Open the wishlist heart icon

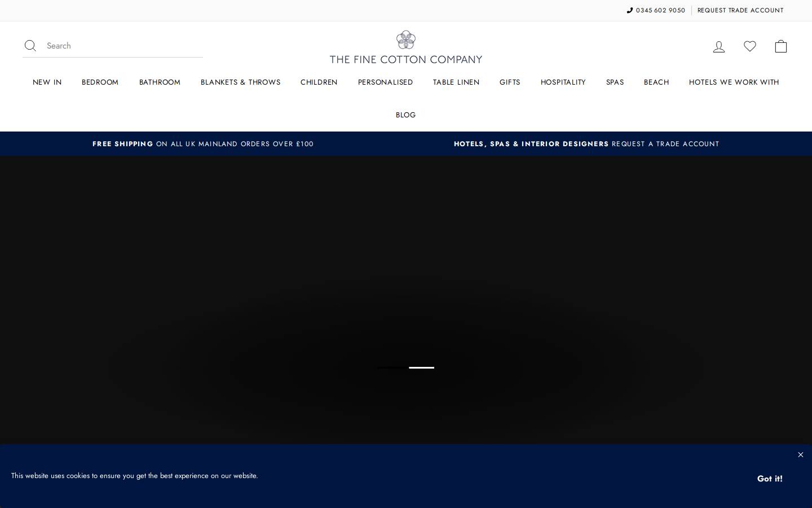coord(749,46)
